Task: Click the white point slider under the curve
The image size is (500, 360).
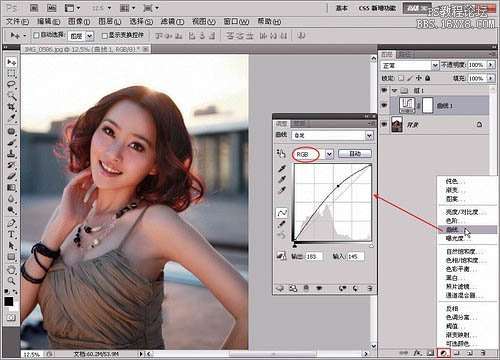Action: tap(371, 246)
